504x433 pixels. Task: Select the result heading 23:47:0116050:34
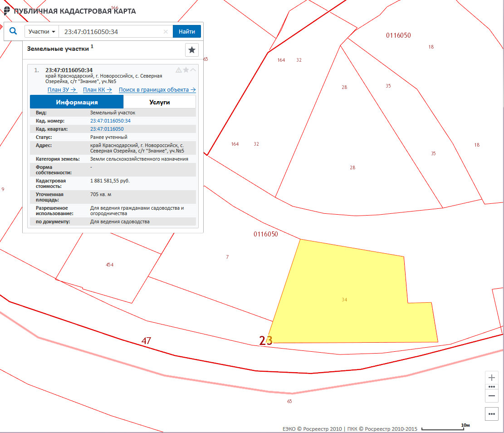[x=69, y=70]
